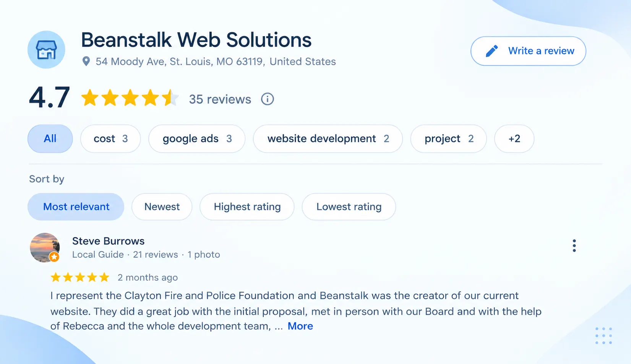Click the 4.7 overall rating stars

(x=130, y=98)
